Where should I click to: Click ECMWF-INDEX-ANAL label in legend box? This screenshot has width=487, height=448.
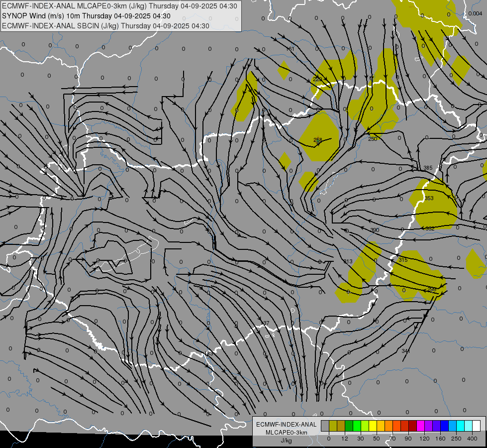[286, 425]
